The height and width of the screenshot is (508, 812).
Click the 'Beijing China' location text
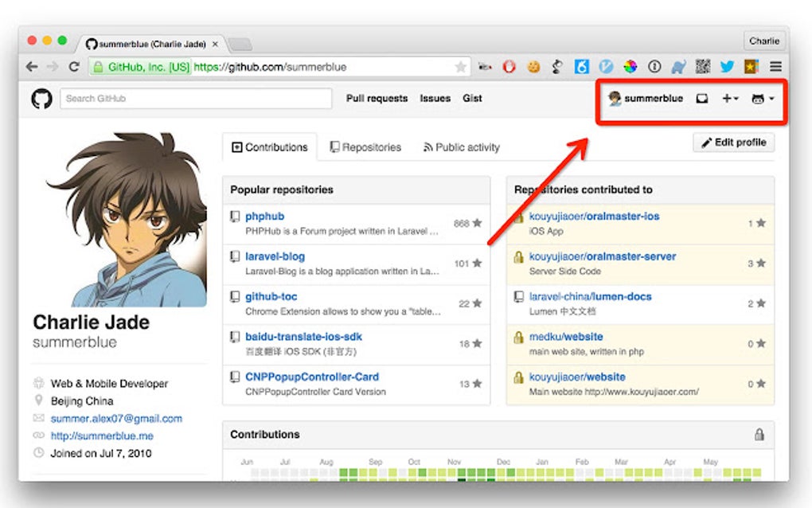click(x=82, y=401)
